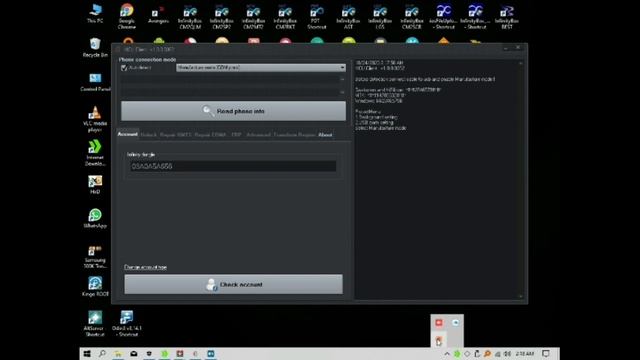Switch to the About tab
This screenshot has height=360, width=640.
click(325, 135)
